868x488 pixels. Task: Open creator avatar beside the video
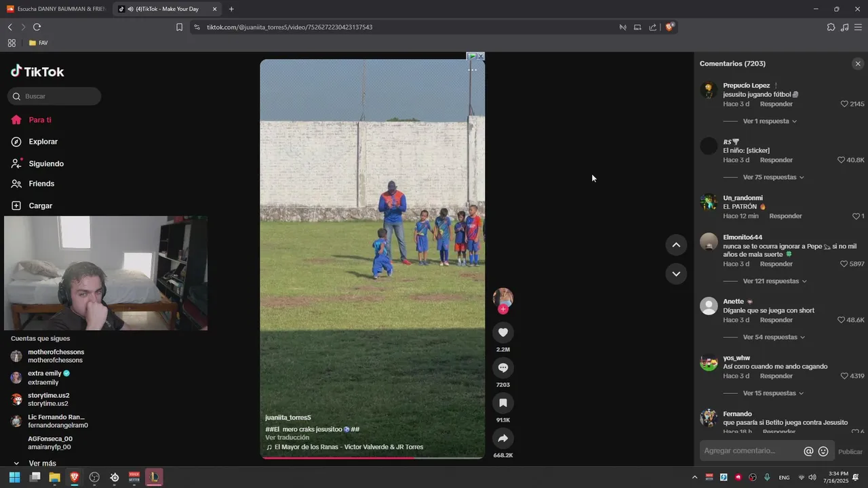503,298
